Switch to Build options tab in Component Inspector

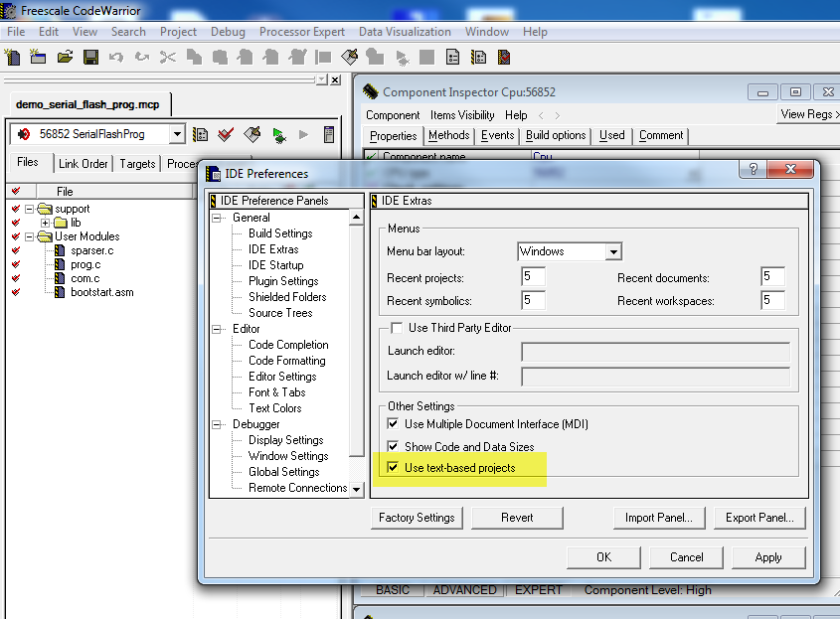point(556,135)
